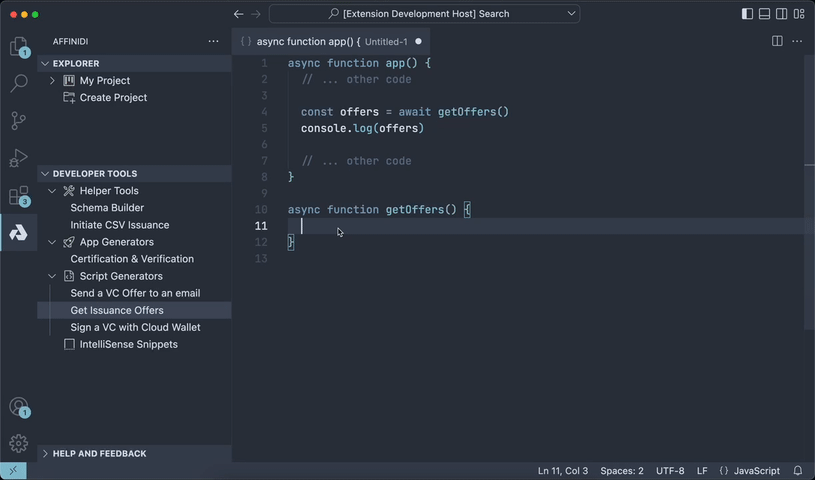
Task: Click Ln 11, Col 3 in status bar
Action: click(x=563, y=471)
